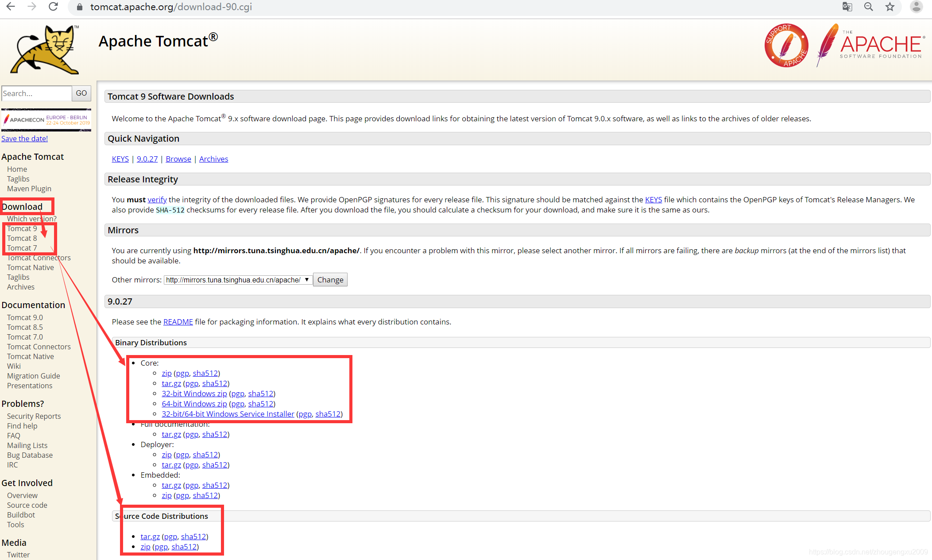This screenshot has width=932, height=560.
Task: Reload the page with the refresh icon
Action: click(53, 7)
